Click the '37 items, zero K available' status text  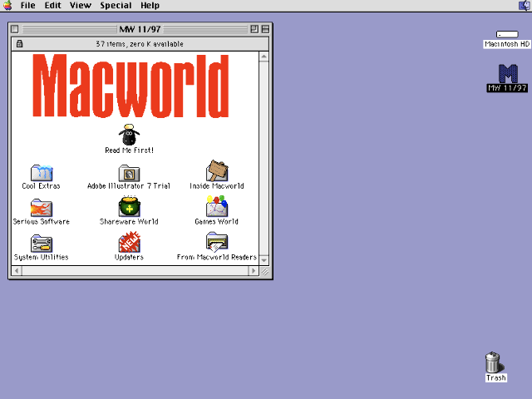140,44
